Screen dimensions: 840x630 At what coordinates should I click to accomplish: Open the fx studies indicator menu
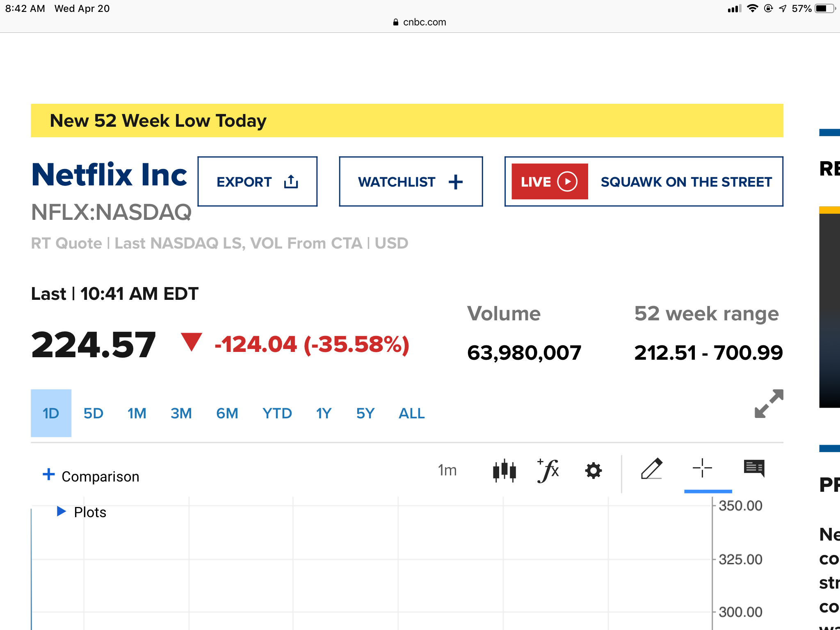point(548,470)
